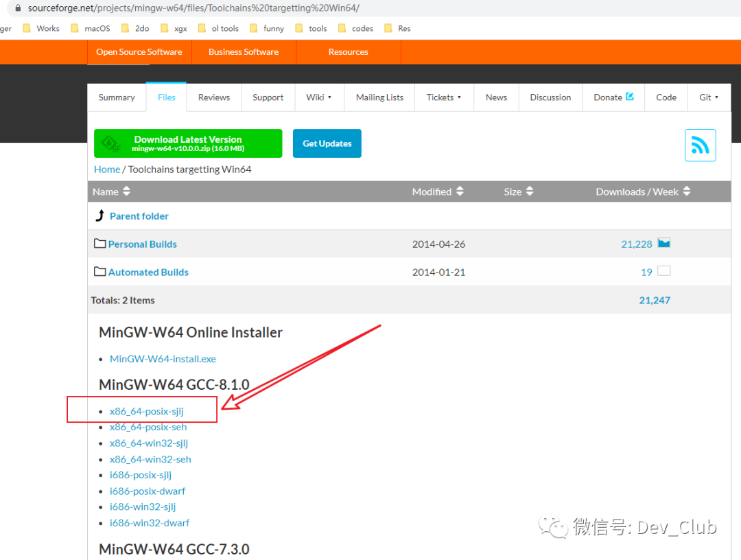Download i686-posix-sjlj build
Screen dimensions: 741x560
[141, 474]
